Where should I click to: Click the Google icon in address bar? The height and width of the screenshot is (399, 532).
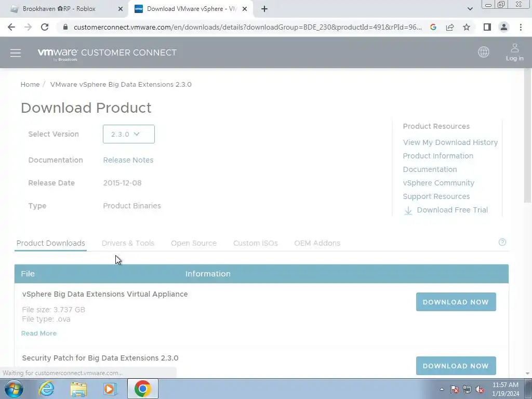coord(433,27)
